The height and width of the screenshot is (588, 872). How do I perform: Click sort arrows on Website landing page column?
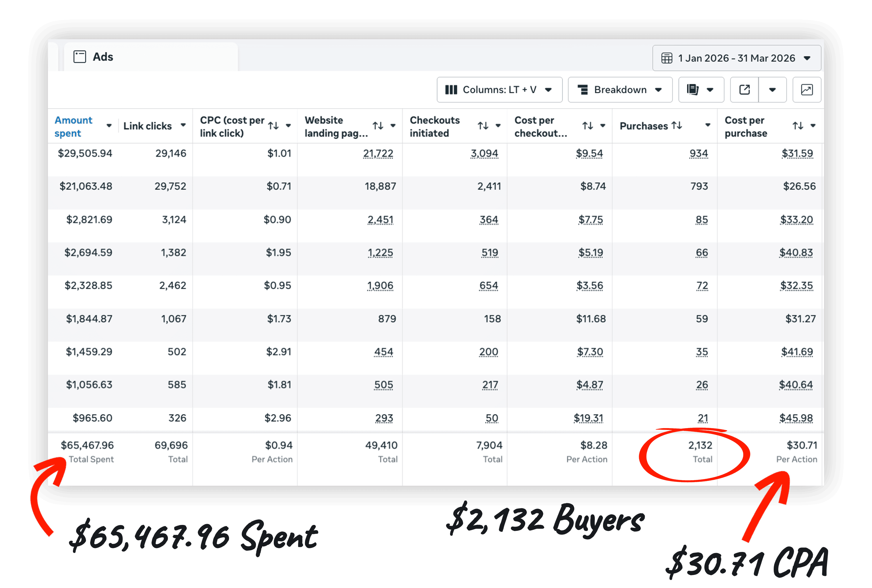click(378, 126)
